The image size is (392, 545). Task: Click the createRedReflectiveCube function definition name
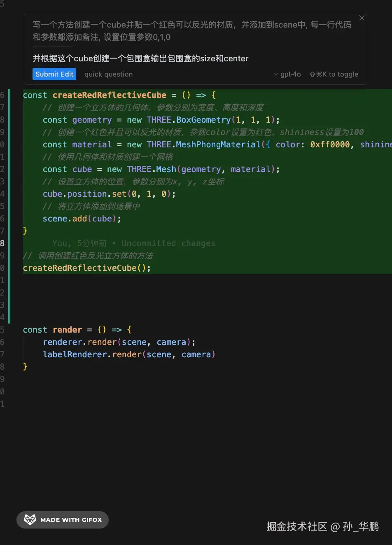point(109,95)
